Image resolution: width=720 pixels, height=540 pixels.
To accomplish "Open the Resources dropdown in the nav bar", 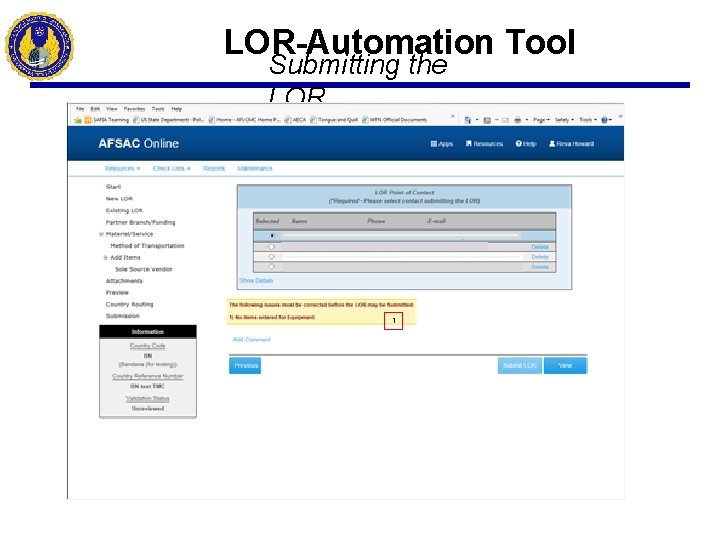I will pyautogui.click(x=122, y=169).
